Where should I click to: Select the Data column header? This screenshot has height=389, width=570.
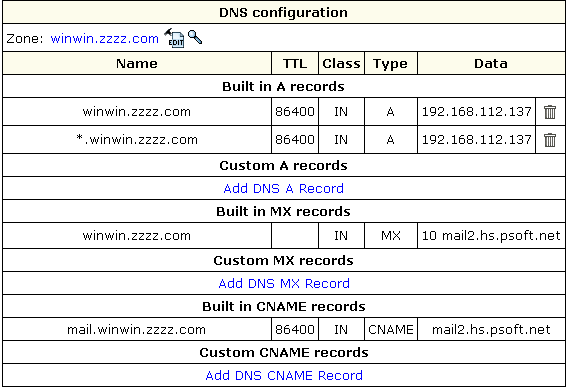pos(491,63)
